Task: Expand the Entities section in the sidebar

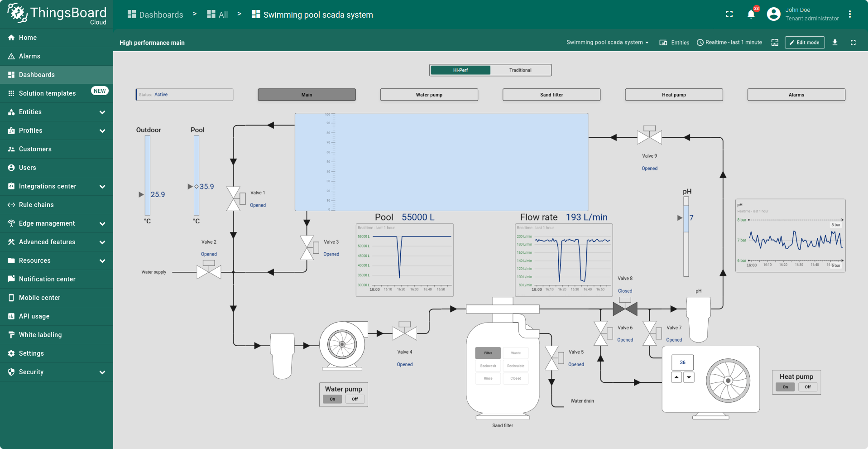Action: point(57,112)
